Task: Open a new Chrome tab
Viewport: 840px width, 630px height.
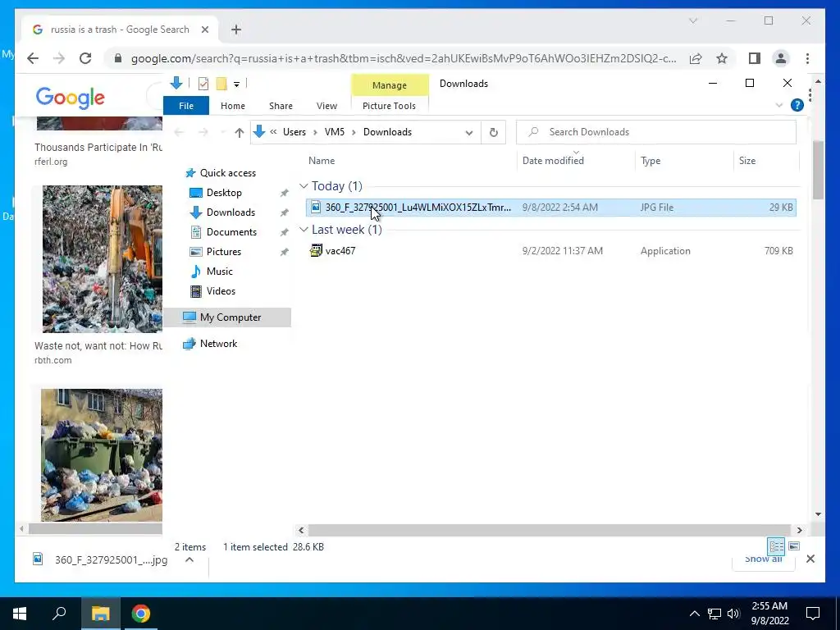Action: pyautogui.click(x=236, y=30)
